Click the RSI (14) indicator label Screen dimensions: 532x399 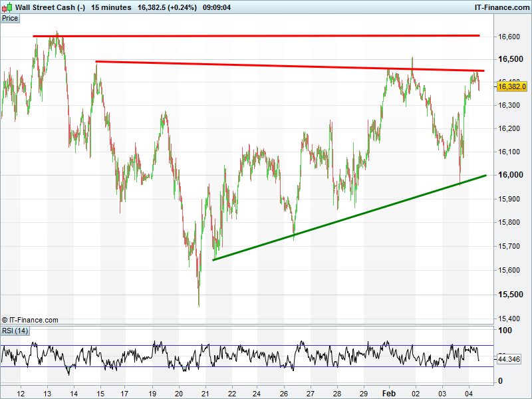(15, 331)
